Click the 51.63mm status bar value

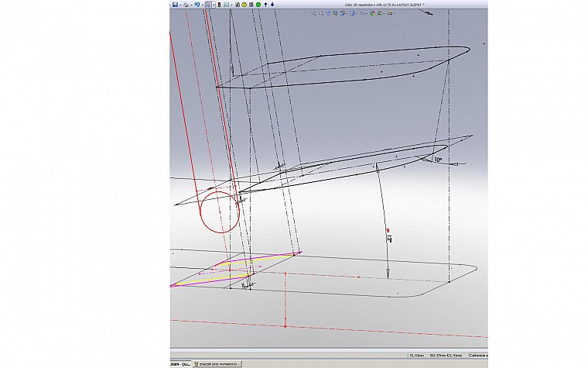416,356
